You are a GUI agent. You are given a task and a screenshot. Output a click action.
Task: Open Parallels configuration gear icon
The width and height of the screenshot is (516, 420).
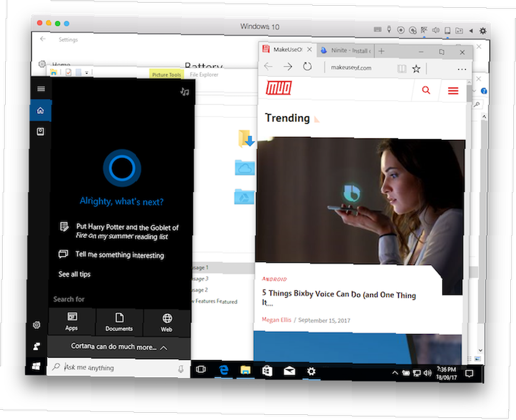coord(483,31)
